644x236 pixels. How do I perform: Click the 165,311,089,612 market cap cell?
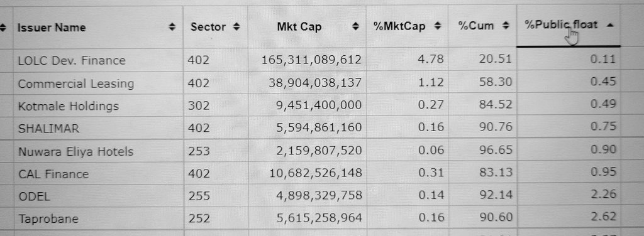(x=311, y=60)
